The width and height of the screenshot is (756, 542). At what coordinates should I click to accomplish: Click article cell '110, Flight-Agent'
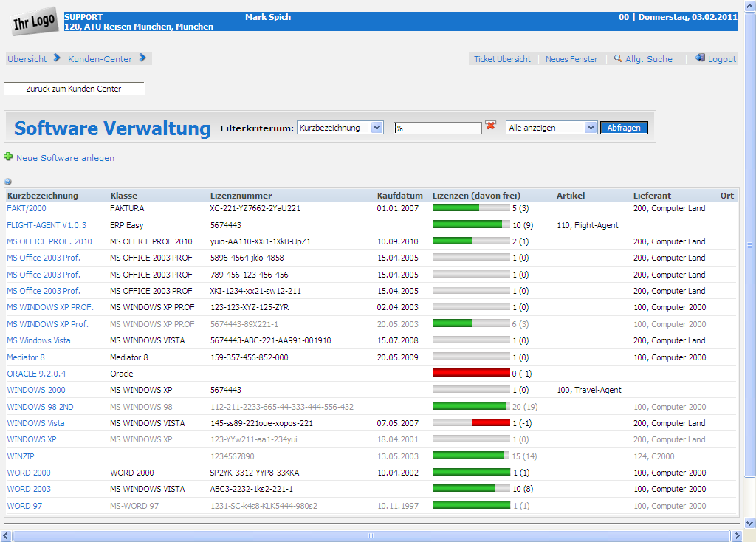click(x=587, y=225)
